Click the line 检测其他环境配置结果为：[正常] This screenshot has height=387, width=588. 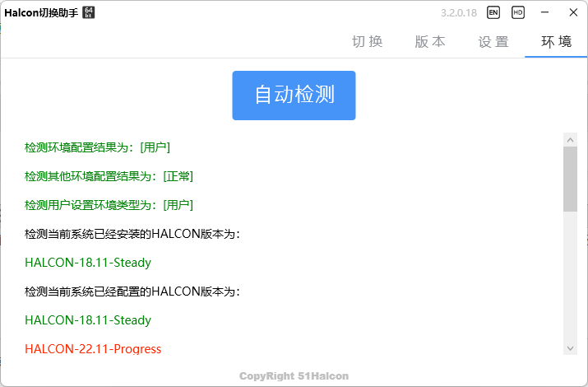click(109, 176)
